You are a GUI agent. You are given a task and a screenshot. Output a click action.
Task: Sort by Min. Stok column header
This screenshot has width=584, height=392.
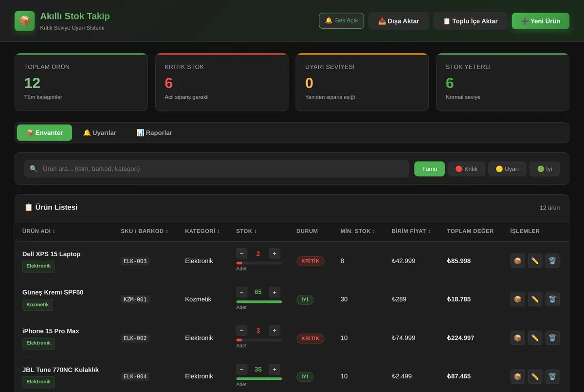pos(358,231)
